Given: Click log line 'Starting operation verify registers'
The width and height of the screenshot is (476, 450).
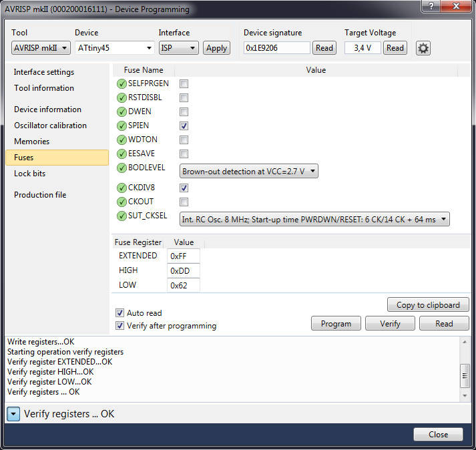Looking at the screenshot, I should 65,352.
